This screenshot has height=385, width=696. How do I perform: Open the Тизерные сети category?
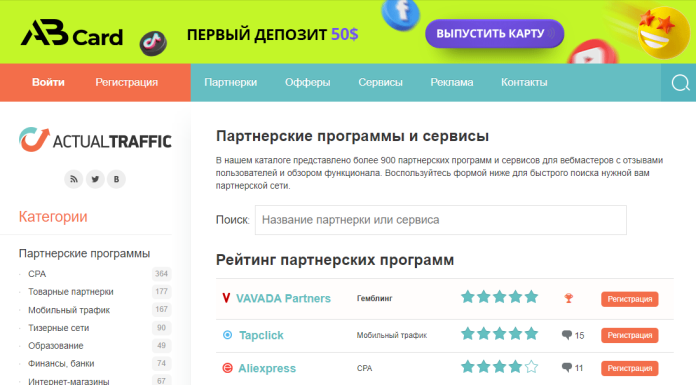point(59,328)
